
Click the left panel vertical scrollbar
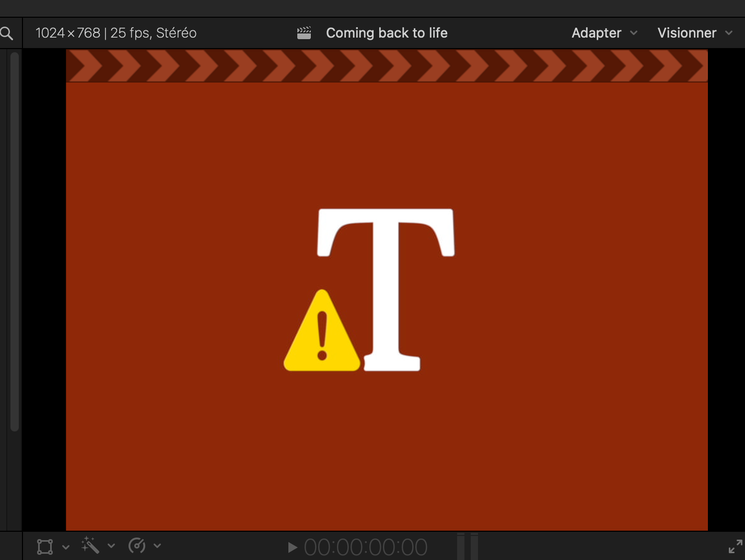15,241
